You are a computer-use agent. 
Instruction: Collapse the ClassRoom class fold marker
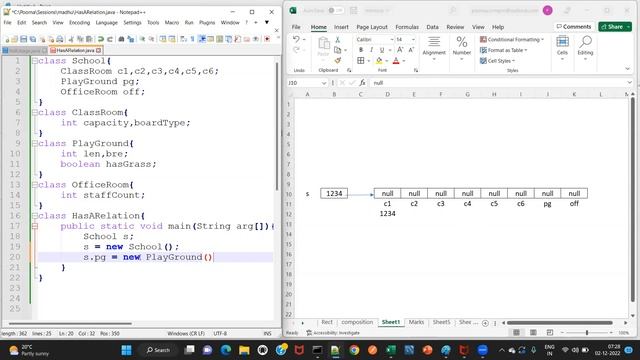[x=35, y=112]
